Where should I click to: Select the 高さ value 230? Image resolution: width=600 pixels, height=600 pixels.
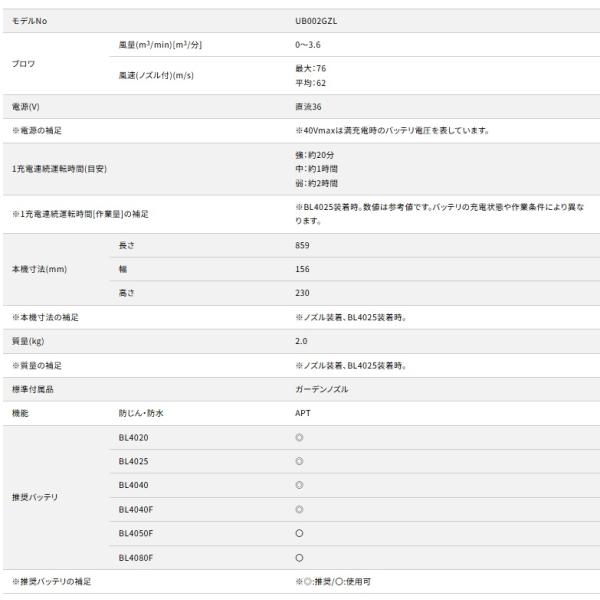coord(302,293)
